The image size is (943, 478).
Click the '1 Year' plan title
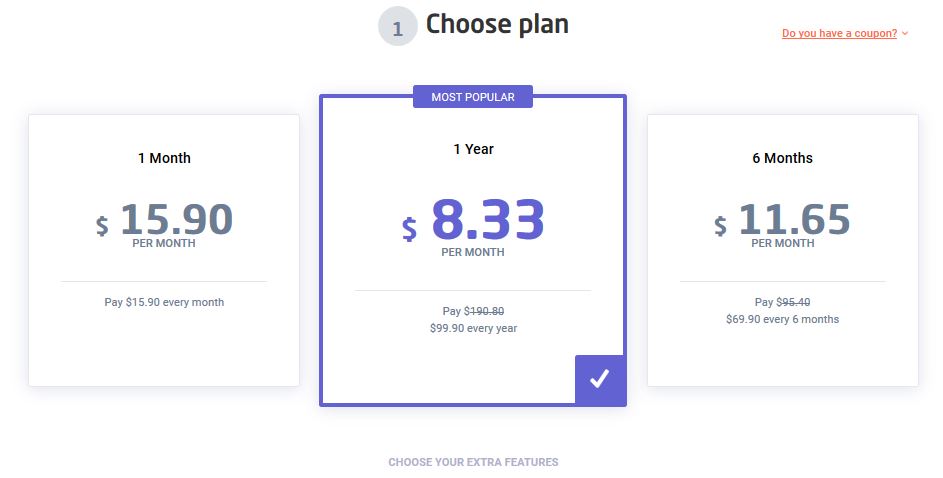click(x=473, y=149)
